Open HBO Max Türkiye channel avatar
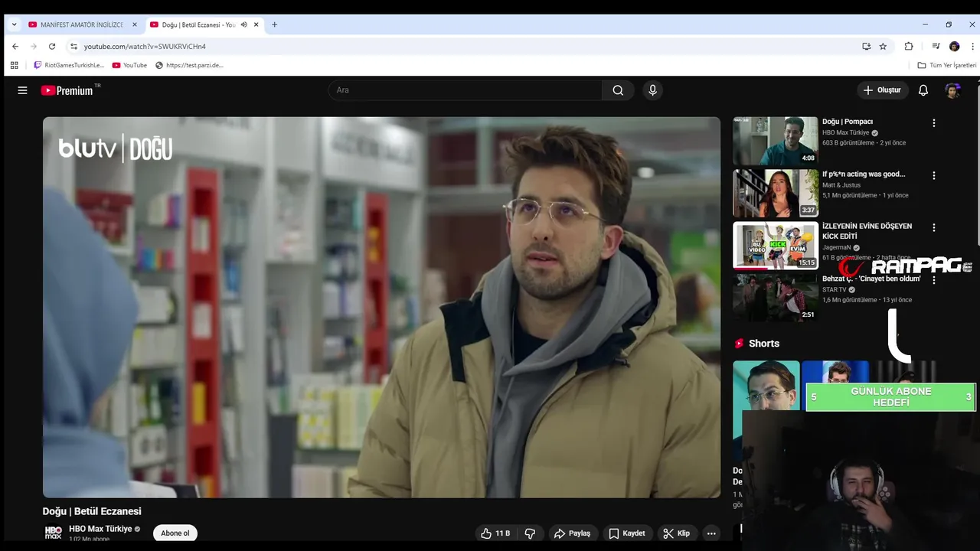Screen dimensions: 980x551 (53, 533)
